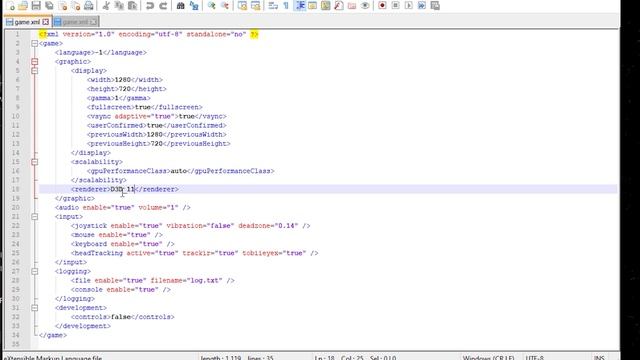Click the UTF-8 encoding status bar entry

coord(535,357)
